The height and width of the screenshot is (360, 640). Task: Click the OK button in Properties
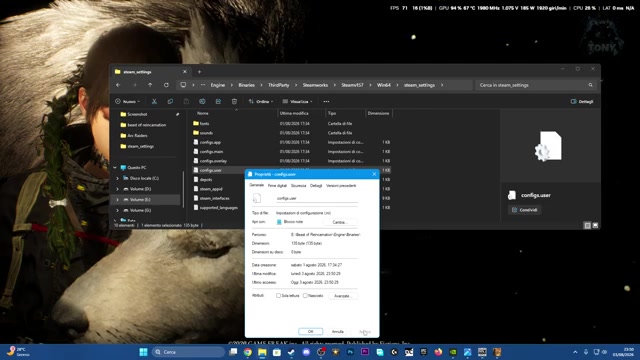[310, 331]
